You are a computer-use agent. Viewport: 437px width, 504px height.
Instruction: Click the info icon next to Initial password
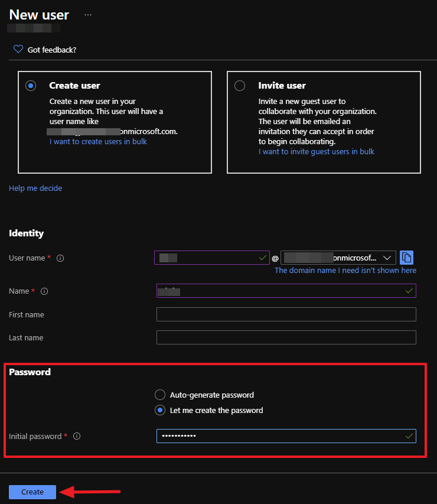coord(77,437)
